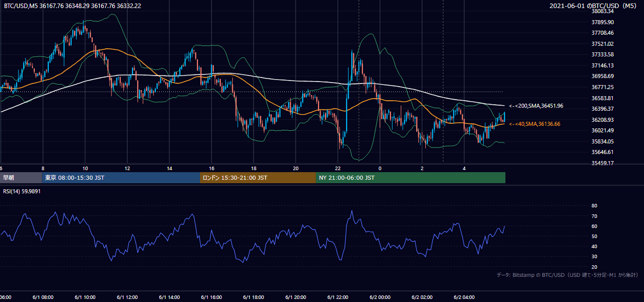Click hour label 10 under price chart
The height and width of the screenshot is (302, 644).
[85, 168]
